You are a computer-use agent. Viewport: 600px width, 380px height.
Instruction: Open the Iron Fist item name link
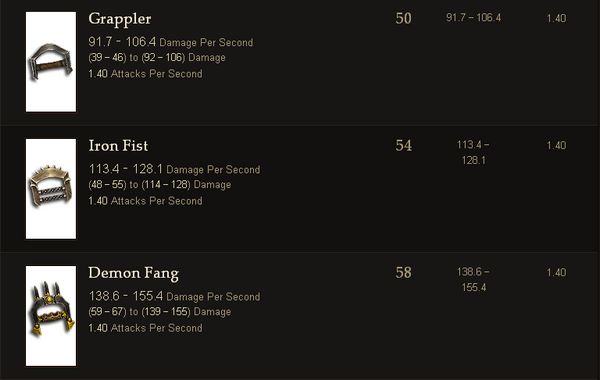(x=118, y=146)
